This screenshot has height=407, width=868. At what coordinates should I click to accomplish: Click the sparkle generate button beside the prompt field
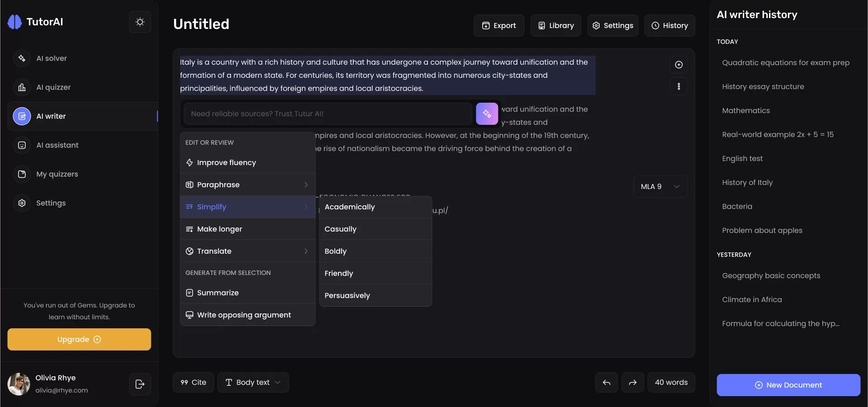tap(487, 114)
